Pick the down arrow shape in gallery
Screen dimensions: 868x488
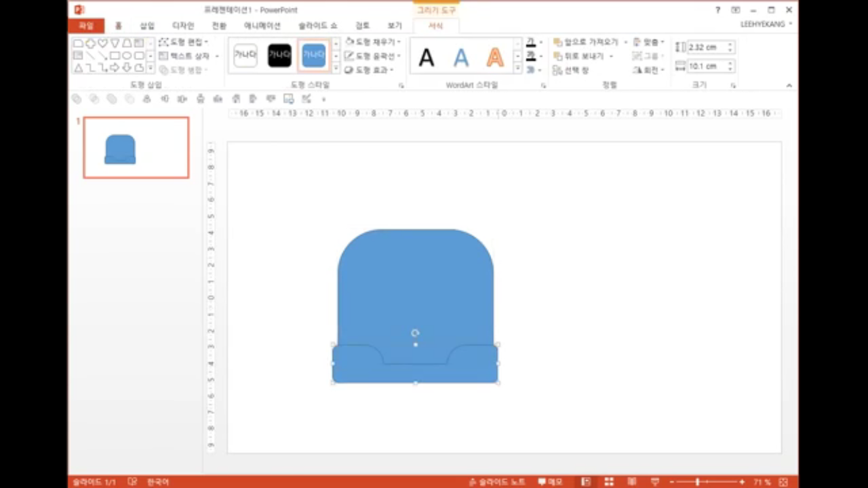(127, 68)
